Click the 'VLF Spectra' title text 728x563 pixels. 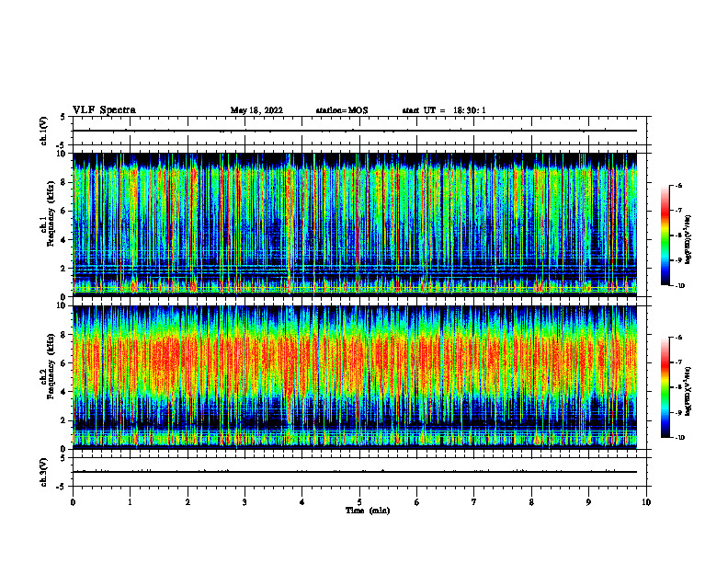[104, 110]
